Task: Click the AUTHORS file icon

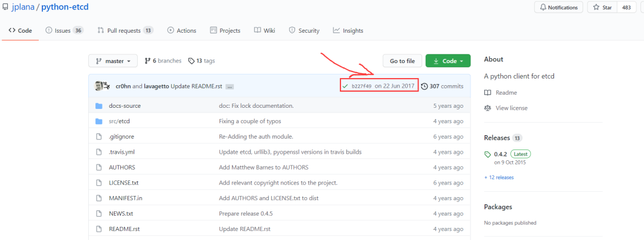Action: (98, 167)
